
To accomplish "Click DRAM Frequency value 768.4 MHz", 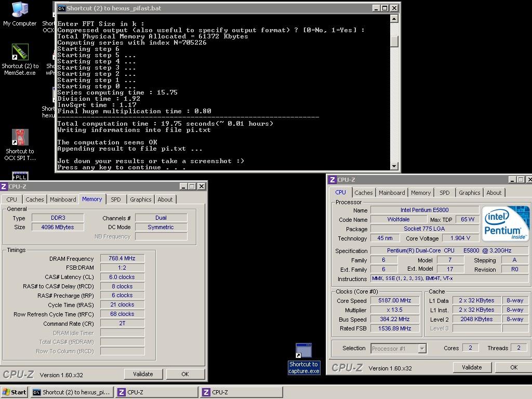I will coord(122,258).
